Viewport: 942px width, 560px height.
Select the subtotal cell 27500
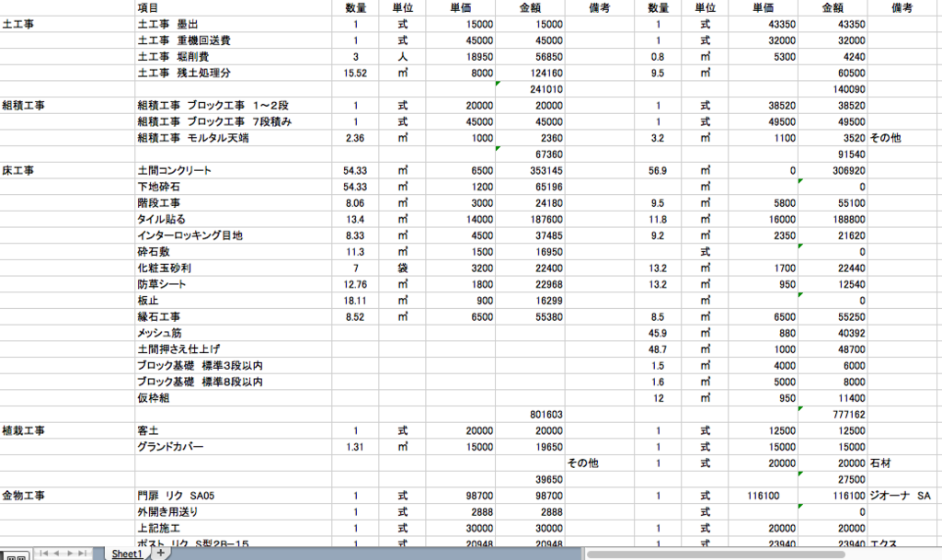coord(833,479)
